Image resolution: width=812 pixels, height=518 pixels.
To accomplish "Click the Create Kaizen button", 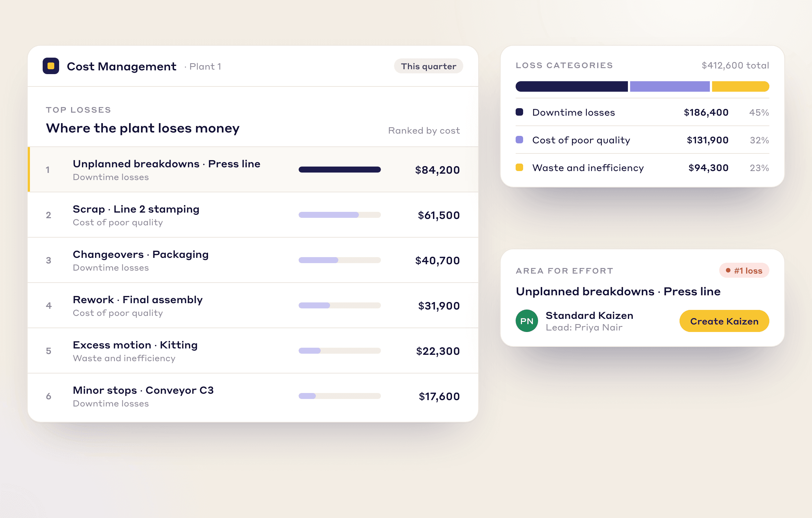I will click(x=724, y=321).
